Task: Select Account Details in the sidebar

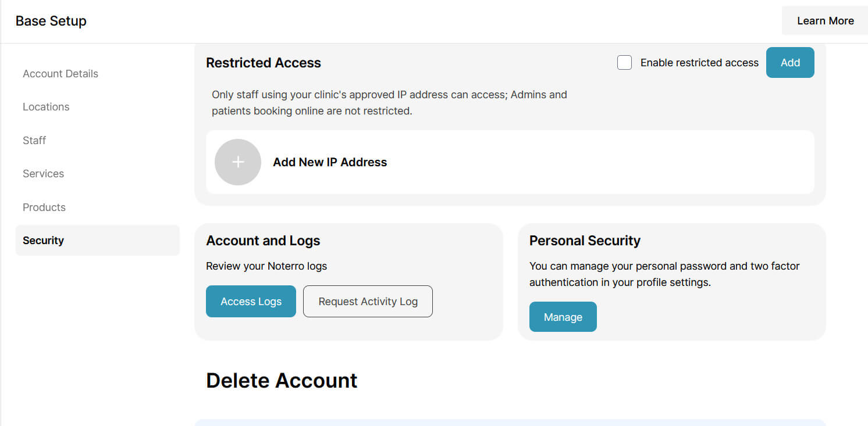Action: 60,73
